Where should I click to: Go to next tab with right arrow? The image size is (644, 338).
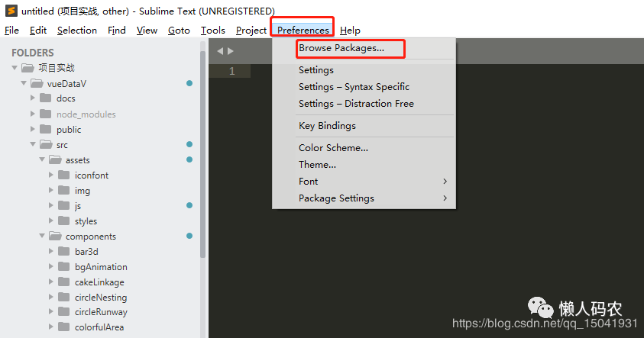(x=231, y=51)
